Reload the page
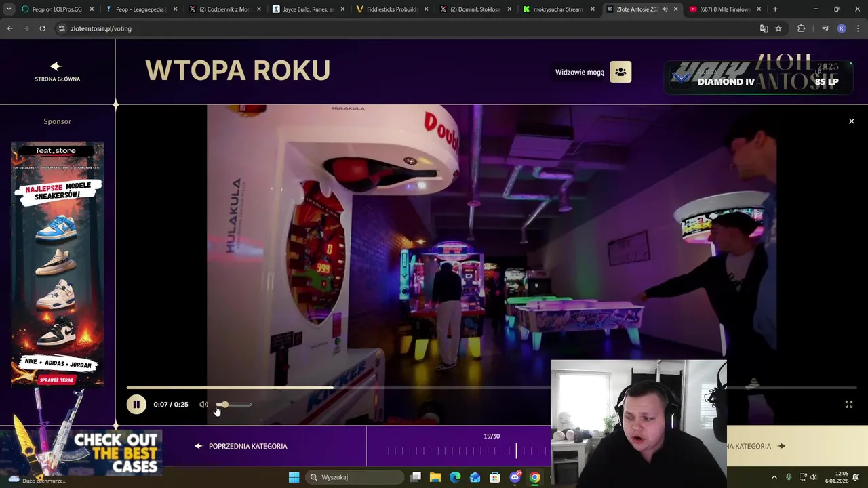Viewport: 868px width, 488px height. point(42,28)
